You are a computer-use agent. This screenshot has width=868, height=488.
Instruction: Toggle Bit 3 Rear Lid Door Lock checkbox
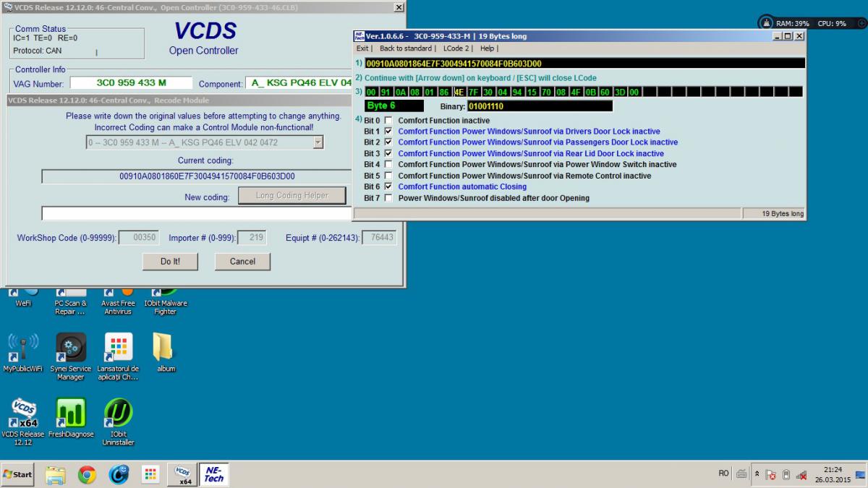click(388, 153)
